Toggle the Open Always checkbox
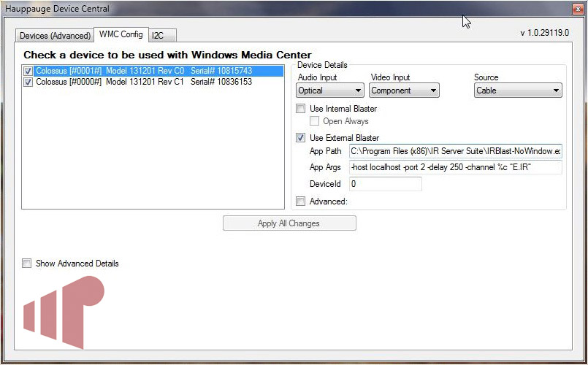This screenshot has height=365, width=588. click(x=314, y=121)
